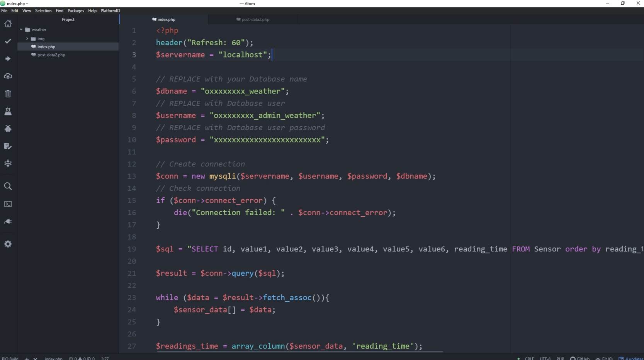Screen dimensions: 644x360
Task: Click the PIO Build status bar button
Action: pyautogui.click(x=10, y=358)
